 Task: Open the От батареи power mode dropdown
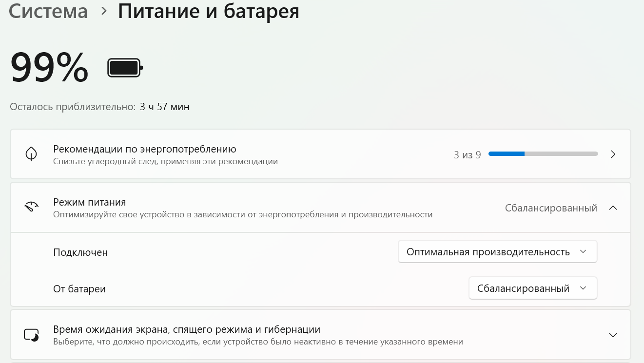532,288
